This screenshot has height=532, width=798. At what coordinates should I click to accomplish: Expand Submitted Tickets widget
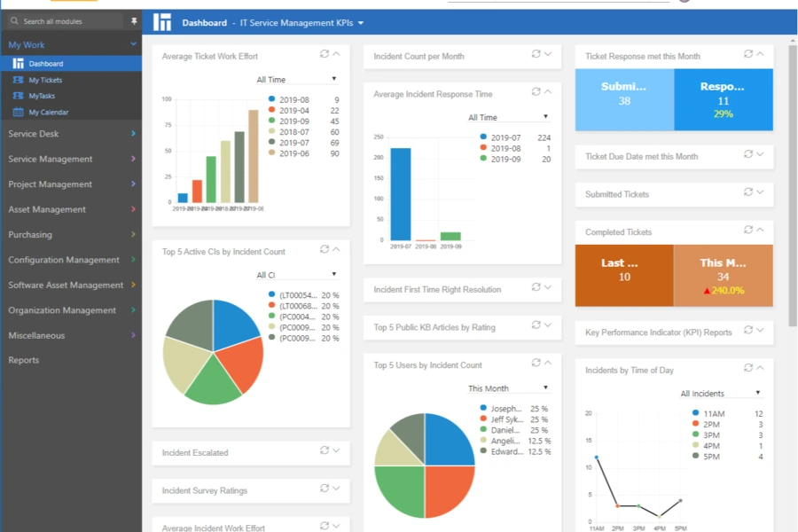[x=761, y=192]
